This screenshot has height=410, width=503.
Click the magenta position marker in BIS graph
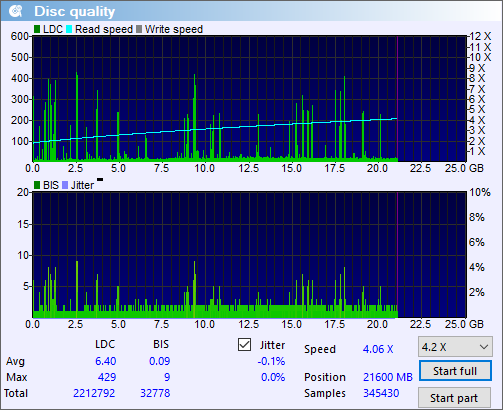pos(397,254)
